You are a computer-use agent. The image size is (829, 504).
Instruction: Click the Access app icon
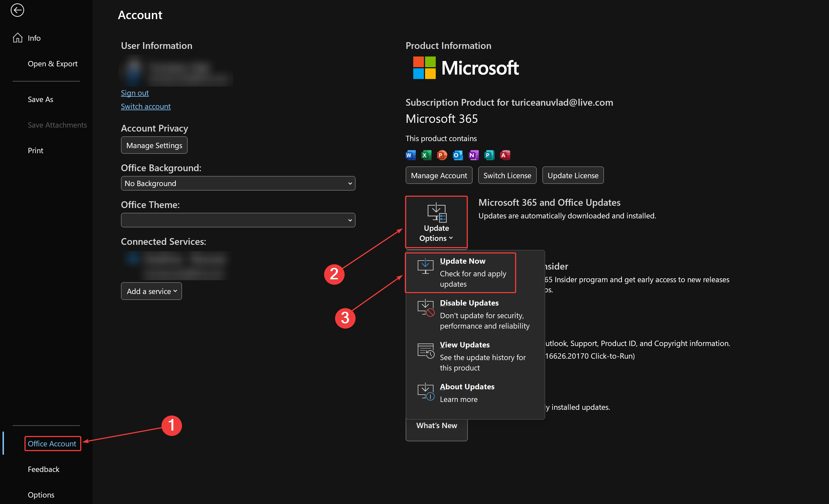click(x=505, y=155)
